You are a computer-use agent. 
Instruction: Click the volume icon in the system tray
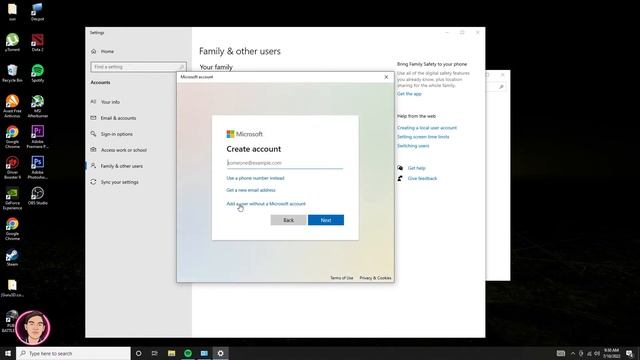coord(597,353)
